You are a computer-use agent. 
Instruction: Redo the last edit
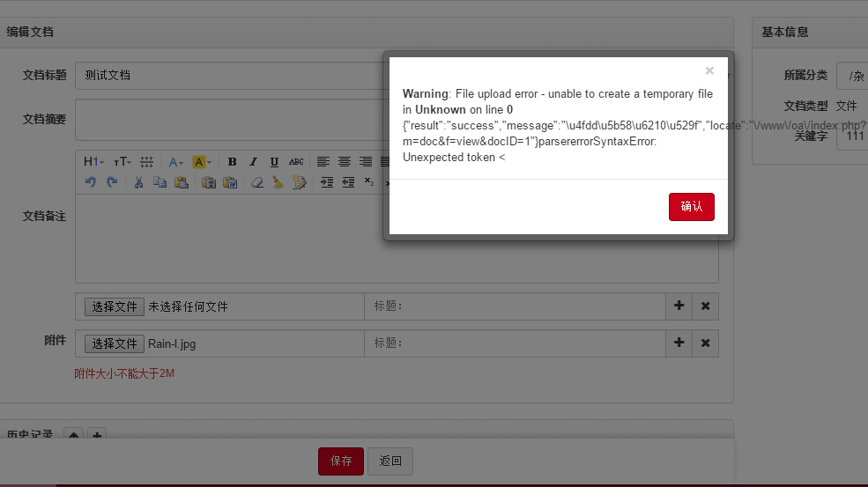tap(112, 182)
